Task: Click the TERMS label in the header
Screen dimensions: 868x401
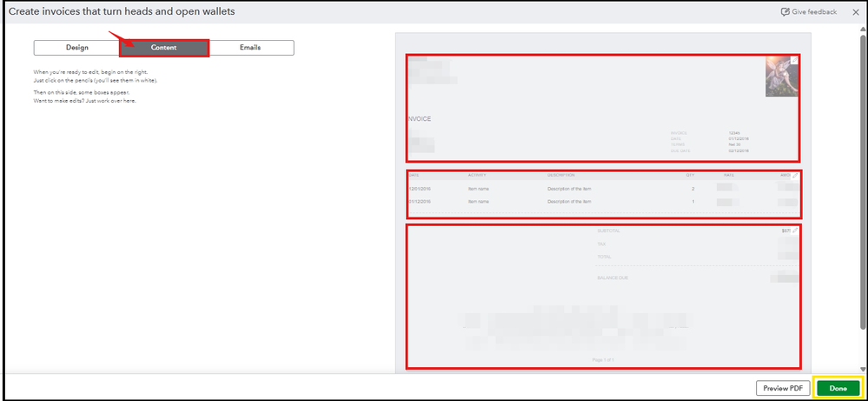Action: 677,144
